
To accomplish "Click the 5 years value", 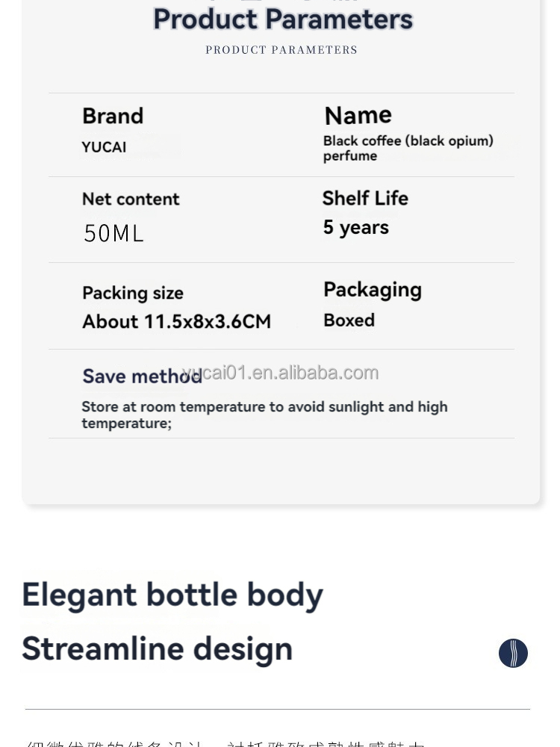I will pyautogui.click(x=356, y=227).
